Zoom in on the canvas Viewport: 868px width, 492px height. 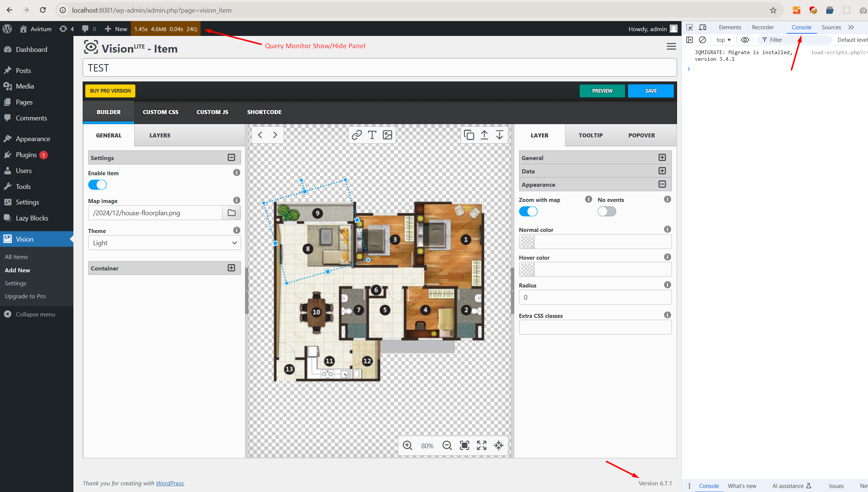click(x=407, y=445)
